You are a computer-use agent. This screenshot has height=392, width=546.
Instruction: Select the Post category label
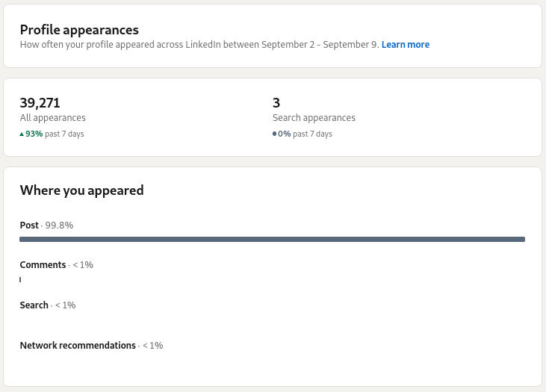(x=29, y=225)
